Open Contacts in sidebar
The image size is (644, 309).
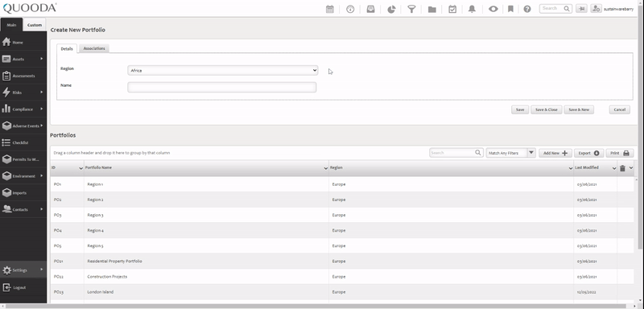[23, 209]
